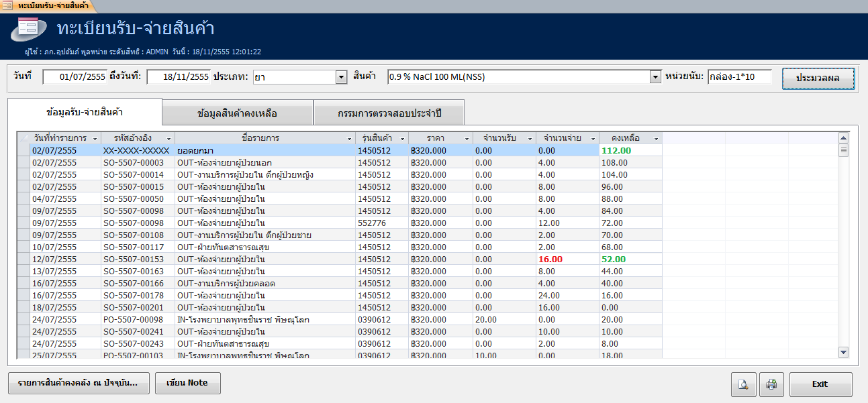Open filter arrow on ชื่อรายการ column header
The image size is (868, 403).
tap(349, 137)
